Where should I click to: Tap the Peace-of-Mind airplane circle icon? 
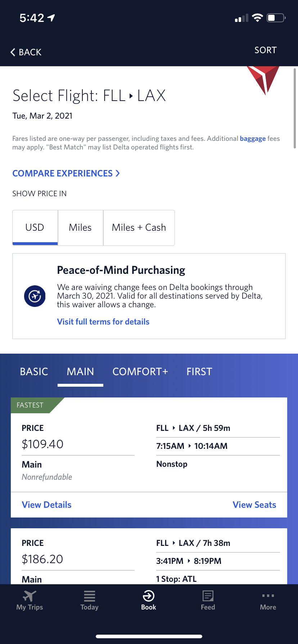pos(35,296)
